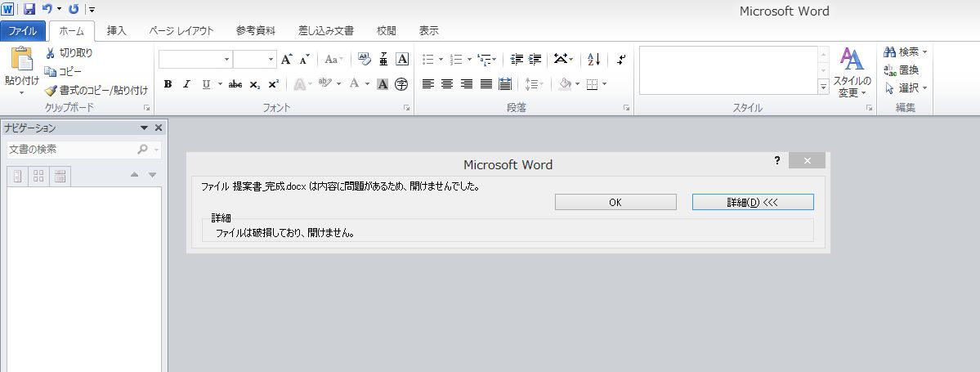The image size is (980, 372).
Task: Click the Superscript x² icon
Action: (273, 84)
